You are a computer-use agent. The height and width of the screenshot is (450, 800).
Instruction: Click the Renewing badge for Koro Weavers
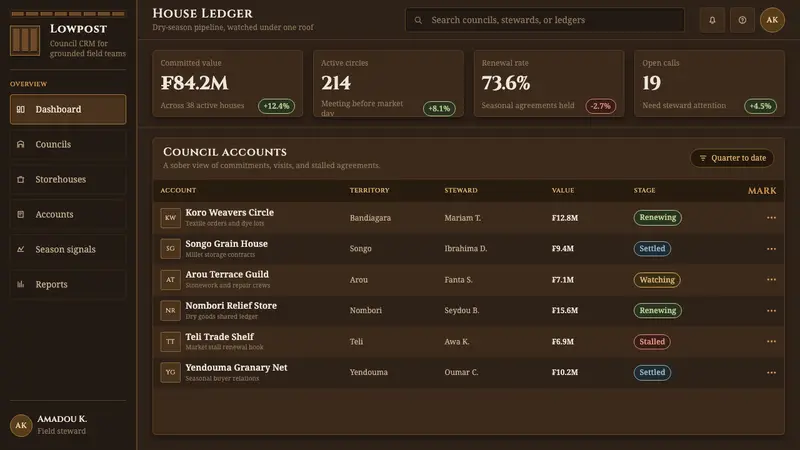click(x=658, y=218)
